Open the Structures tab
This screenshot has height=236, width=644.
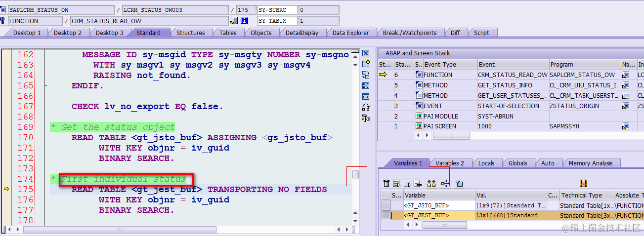coord(191,33)
